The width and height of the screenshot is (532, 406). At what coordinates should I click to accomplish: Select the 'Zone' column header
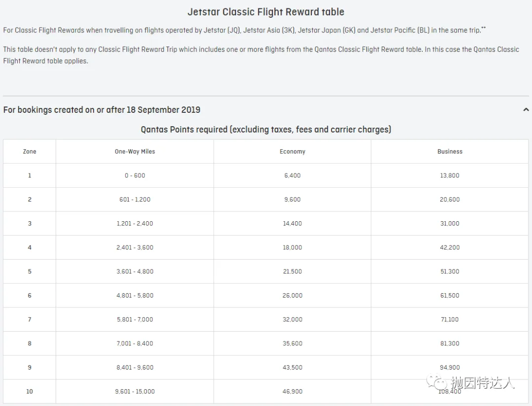pos(29,151)
